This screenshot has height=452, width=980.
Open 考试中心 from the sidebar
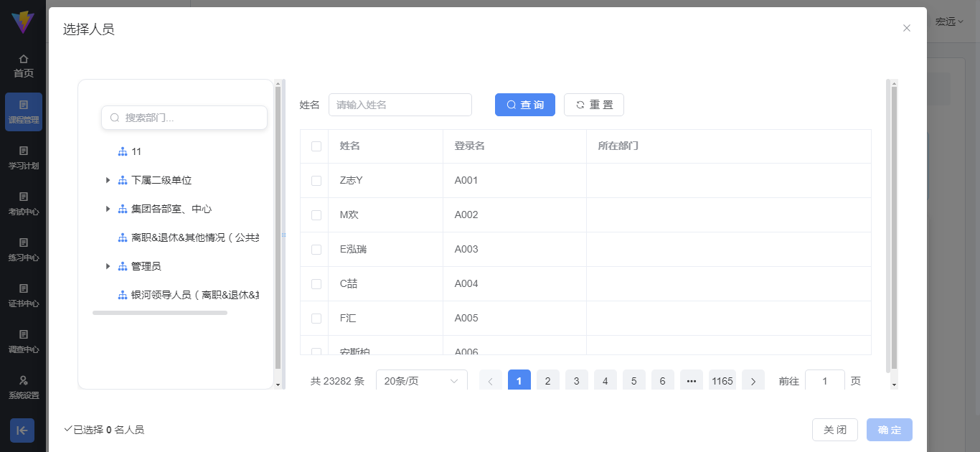coord(24,203)
